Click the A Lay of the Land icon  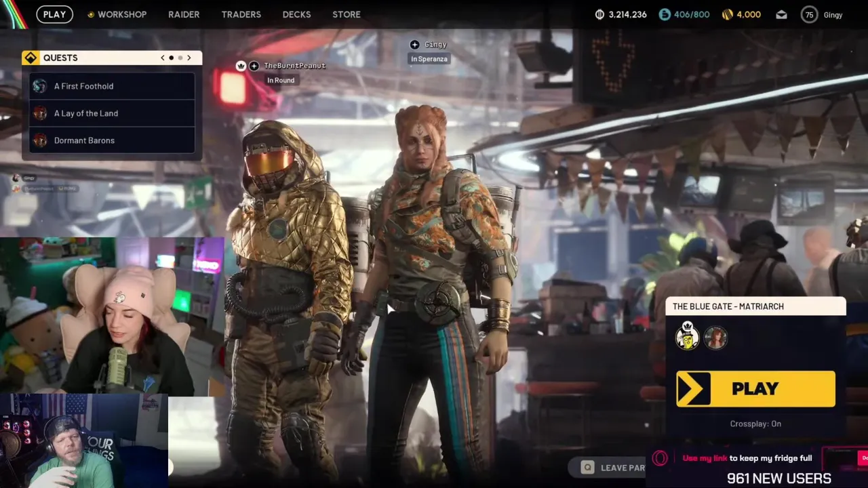coord(40,113)
